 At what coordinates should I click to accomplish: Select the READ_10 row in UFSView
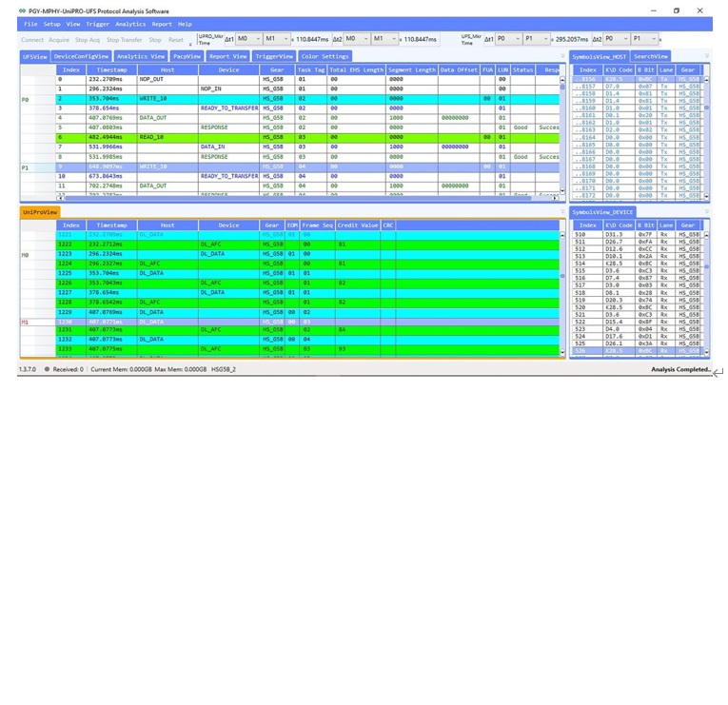285,137
